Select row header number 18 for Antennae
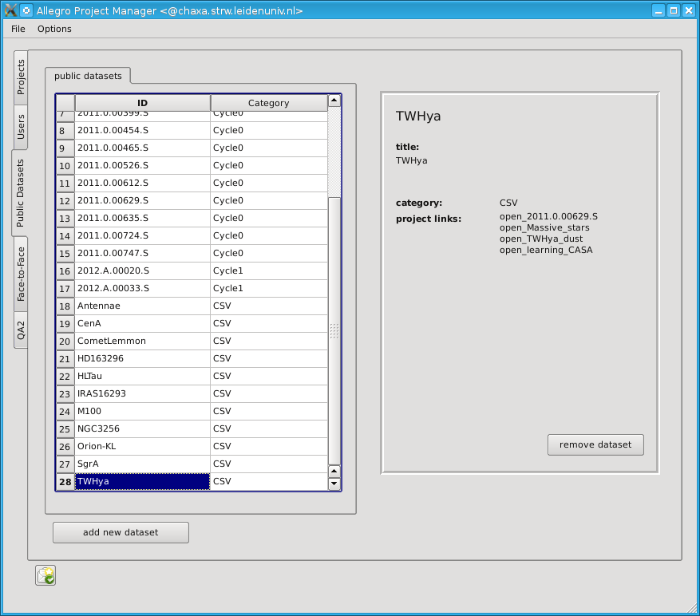The width and height of the screenshot is (700, 616). (x=65, y=306)
